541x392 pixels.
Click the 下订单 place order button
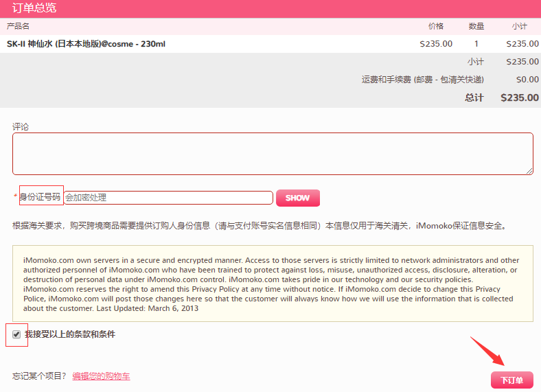[512, 380]
